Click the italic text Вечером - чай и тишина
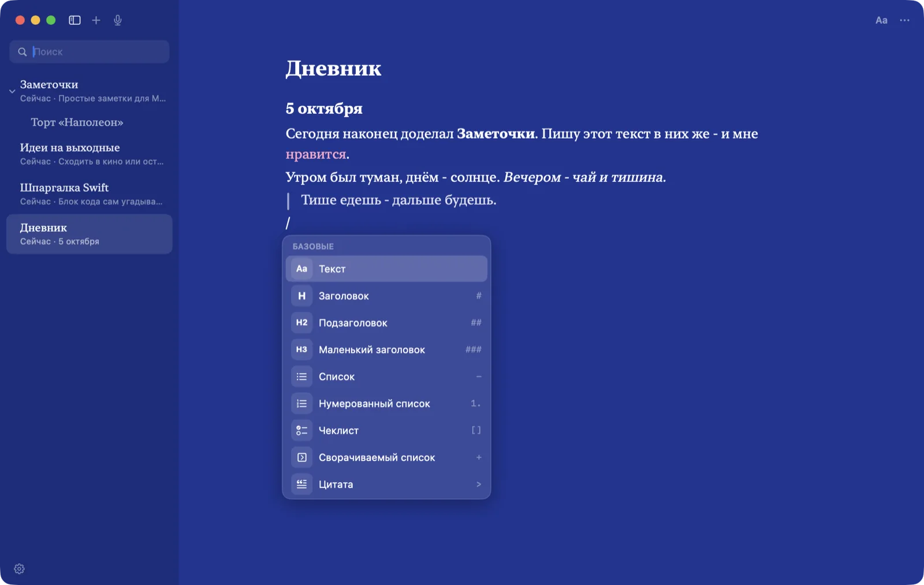Viewport: 924px width, 585px height. click(584, 177)
